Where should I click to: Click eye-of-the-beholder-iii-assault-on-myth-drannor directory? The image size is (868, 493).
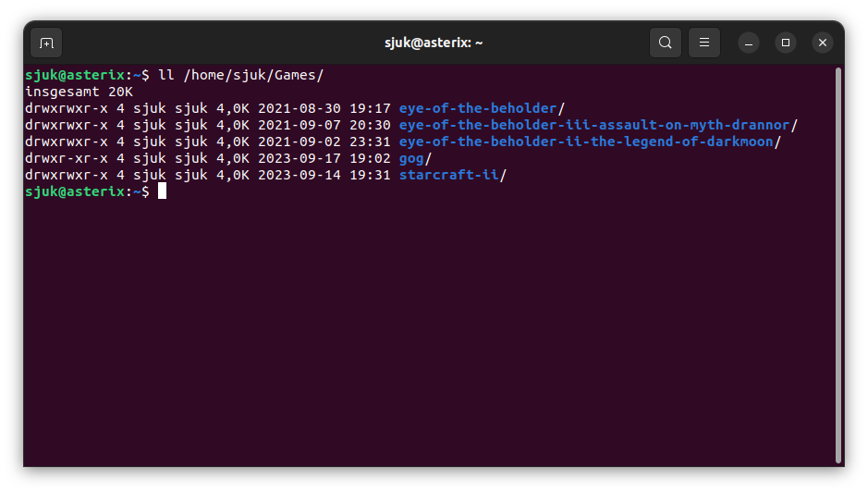click(594, 125)
